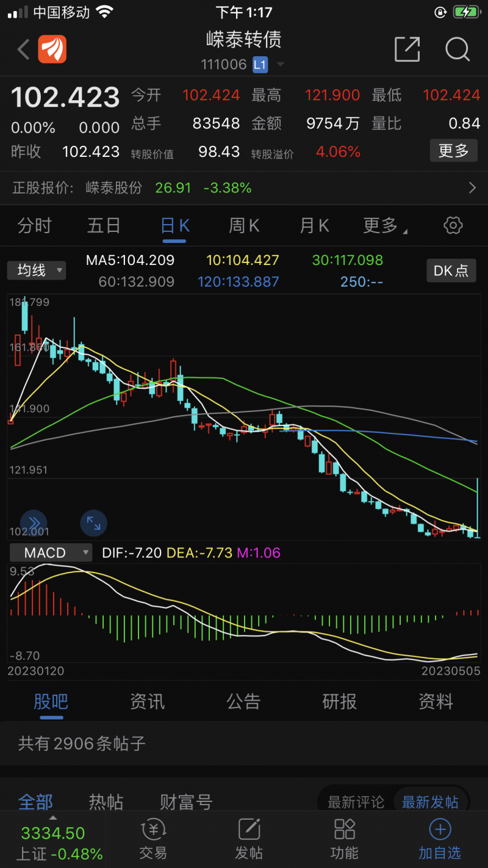Tap the clock 下午1:17 in status bar

click(244, 12)
